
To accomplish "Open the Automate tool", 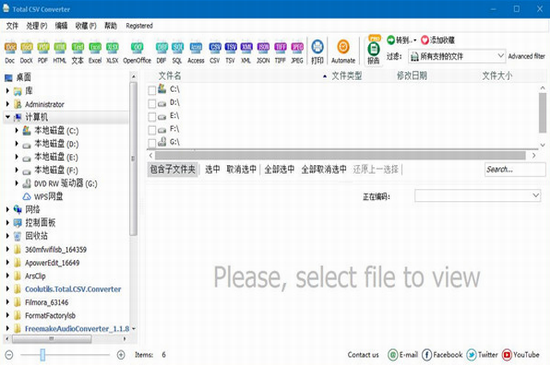I will click(x=343, y=52).
